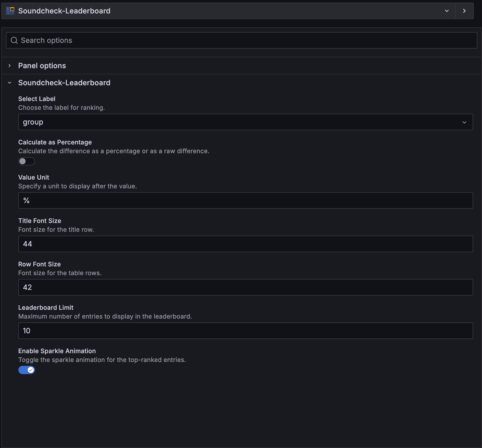Screen dimensions: 482x448
Task: Click the Enable Sparkle Animation label
Action: click(57, 351)
